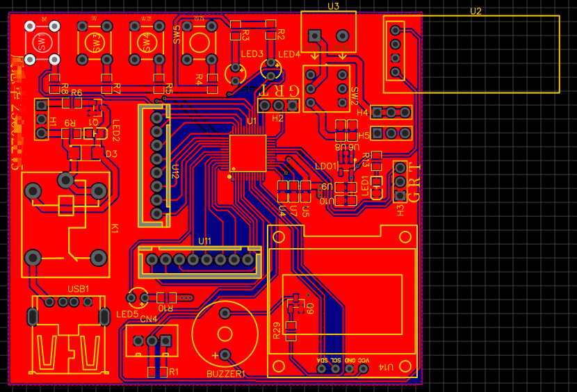Image resolution: width=577 pixels, height=392 pixels.
Task: Click the BUZZER1 positive pad
Action: click(225, 355)
